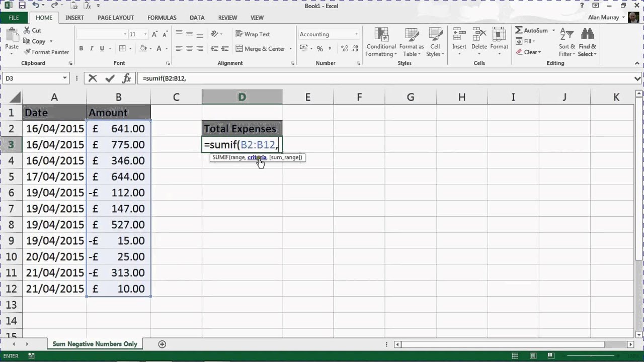Open Cell Styles gallery
Image resolution: width=644 pixels, height=362 pixels.
[x=435, y=42]
